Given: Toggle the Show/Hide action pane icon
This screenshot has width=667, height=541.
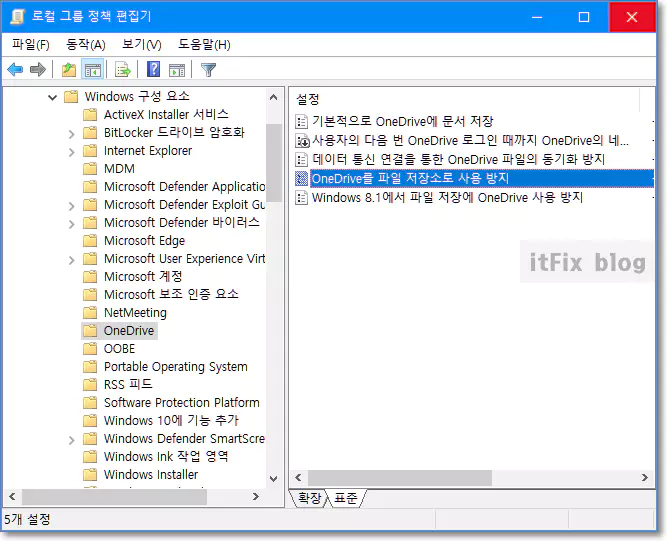Looking at the screenshot, I should (177, 69).
